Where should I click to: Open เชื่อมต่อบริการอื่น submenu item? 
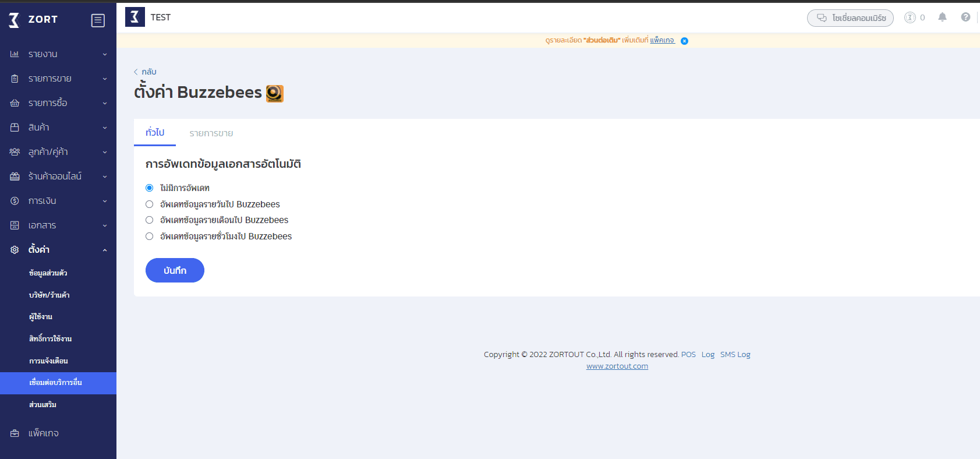(x=58, y=383)
